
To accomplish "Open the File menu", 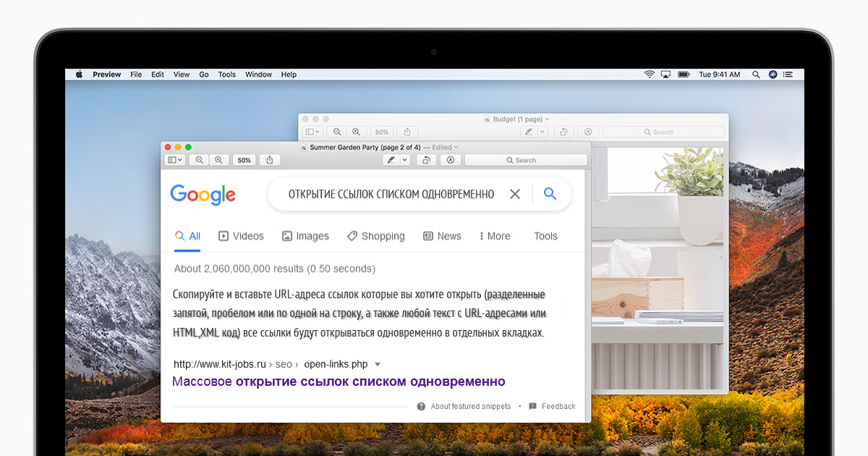I will (x=136, y=75).
